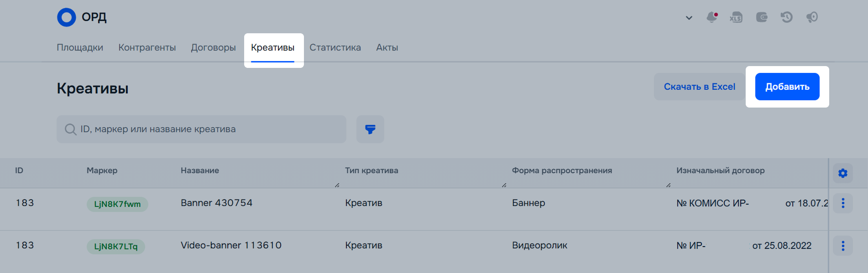
Task: Open actions menu for Video-banner 113610 row
Action: (x=842, y=246)
